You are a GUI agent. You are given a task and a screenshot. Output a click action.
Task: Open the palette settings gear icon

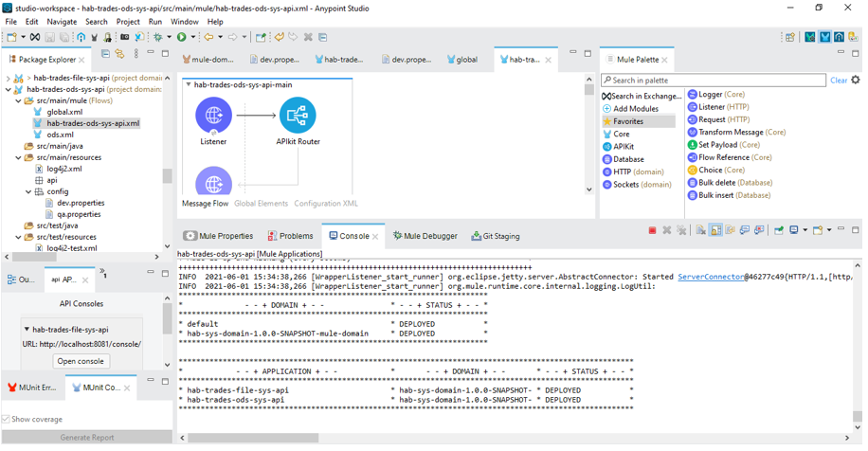pyautogui.click(x=856, y=80)
